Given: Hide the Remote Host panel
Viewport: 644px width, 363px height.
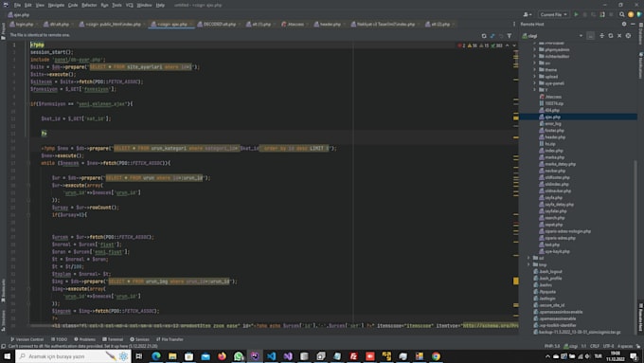Looking at the screenshot, I should tap(633, 25).
